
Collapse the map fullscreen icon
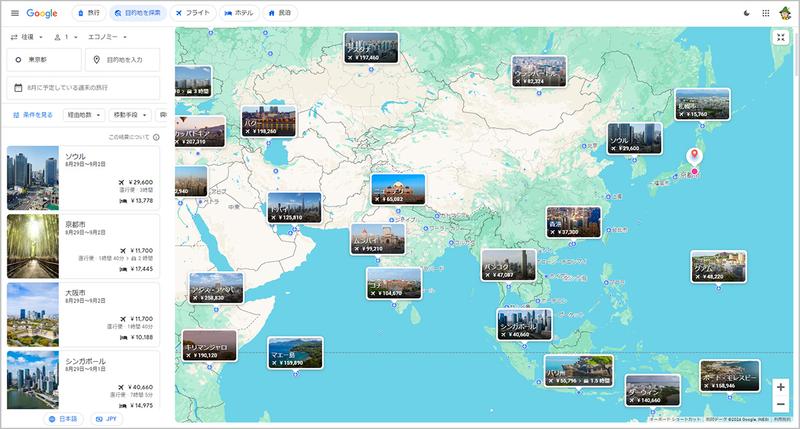[781, 37]
